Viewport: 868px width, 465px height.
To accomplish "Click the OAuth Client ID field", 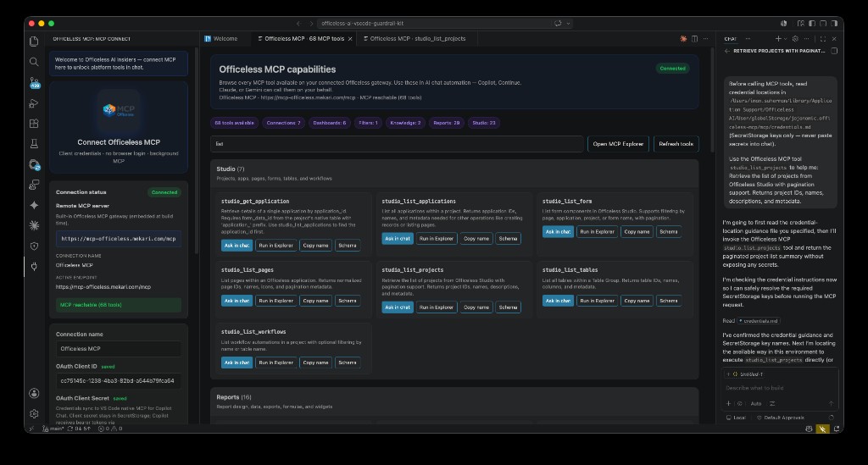I will (x=119, y=381).
